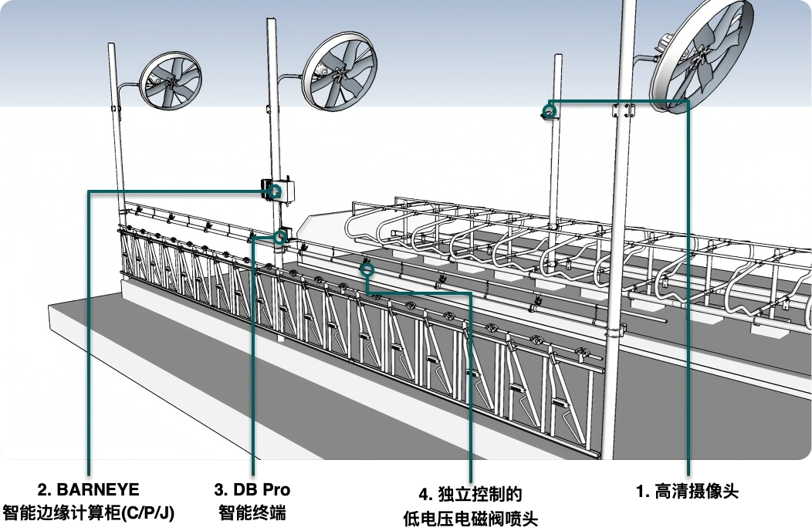Click the "3. DB Pro" label
812x531 pixels.
click(252, 489)
